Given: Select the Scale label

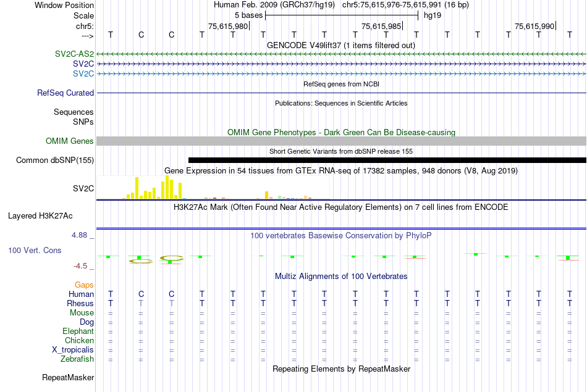Looking at the screenshot, I should pyautogui.click(x=83, y=15).
